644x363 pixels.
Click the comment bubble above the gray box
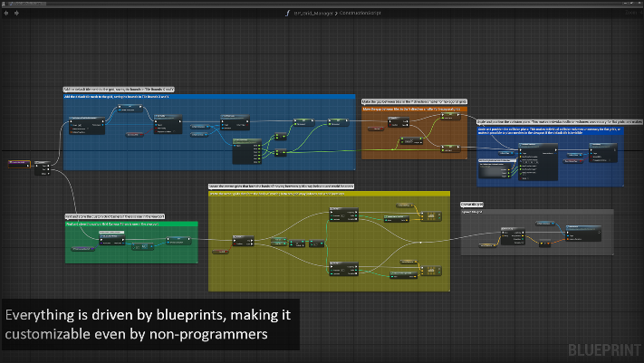click(x=472, y=204)
